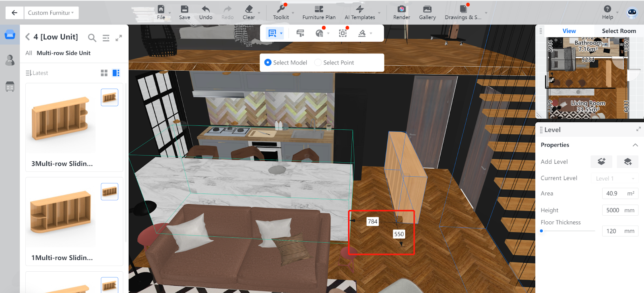Click the Undo arrow icon
This screenshot has width=644, height=293.
pos(206,10)
